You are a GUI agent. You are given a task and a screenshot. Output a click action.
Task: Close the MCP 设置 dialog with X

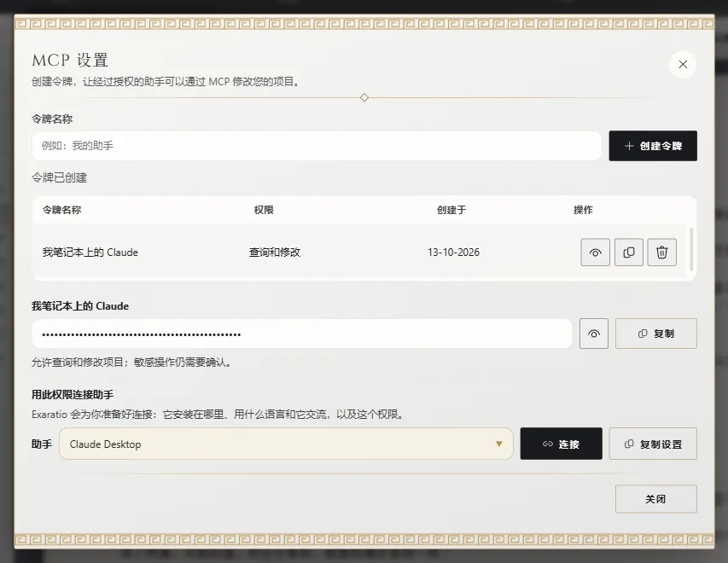pos(683,65)
